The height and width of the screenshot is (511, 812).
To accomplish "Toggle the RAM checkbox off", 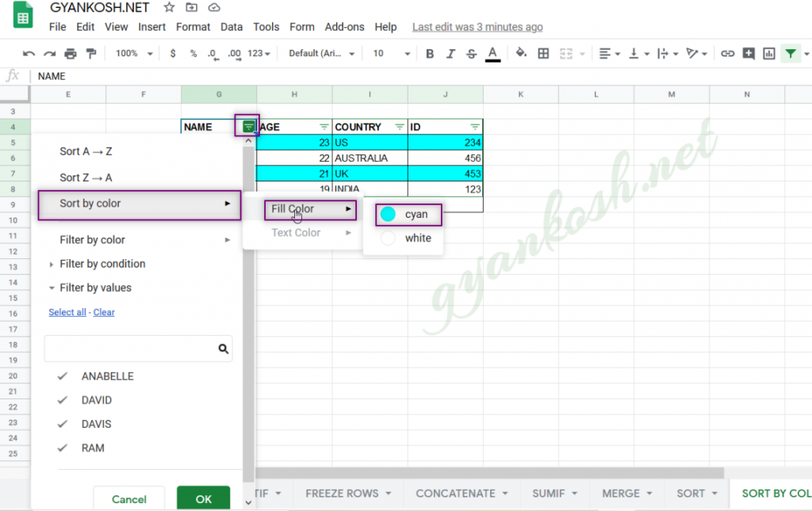I will point(62,448).
